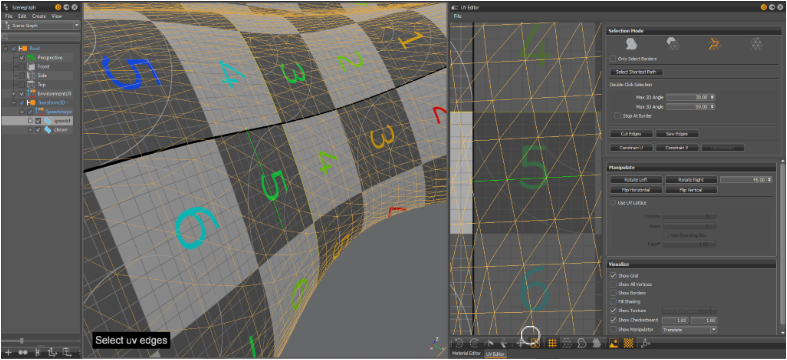Click Rotate Left button
This screenshot has height=360, width=787.
click(x=636, y=179)
